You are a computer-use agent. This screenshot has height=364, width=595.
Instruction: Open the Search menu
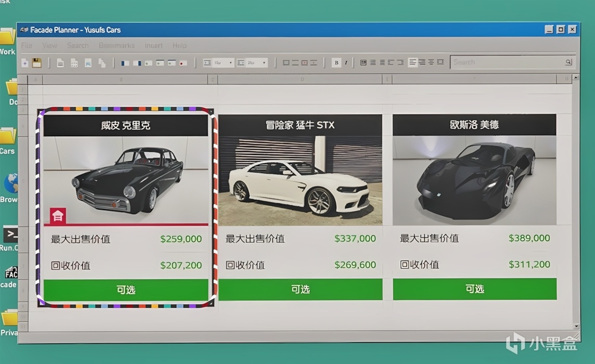[x=78, y=46]
